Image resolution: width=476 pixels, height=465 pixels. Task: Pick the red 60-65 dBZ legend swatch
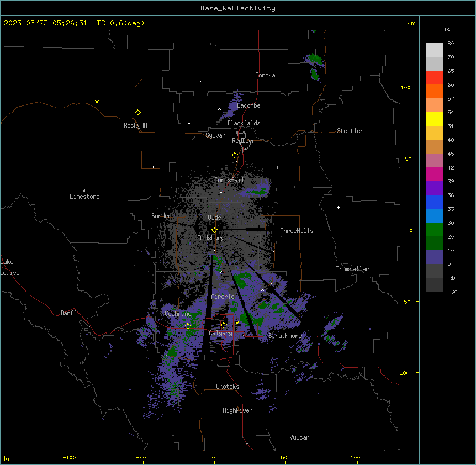[434, 78]
